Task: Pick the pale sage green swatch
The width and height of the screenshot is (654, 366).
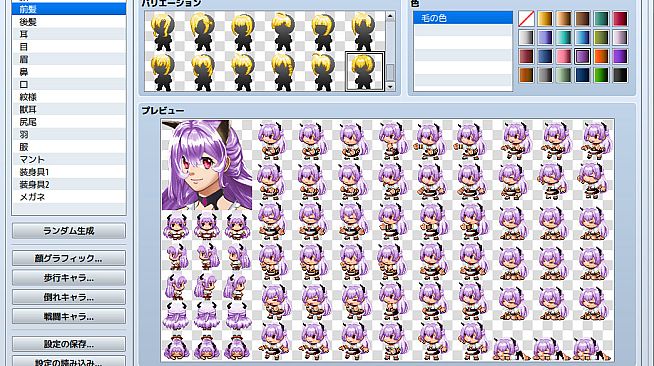Action: tap(564, 75)
